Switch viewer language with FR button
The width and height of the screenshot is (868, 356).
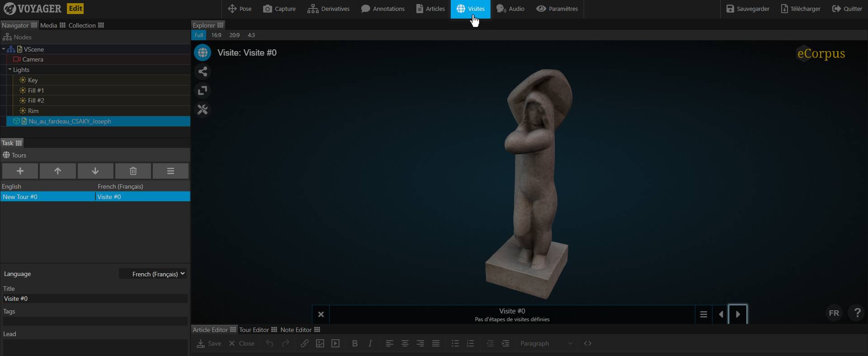pos(834,313)
